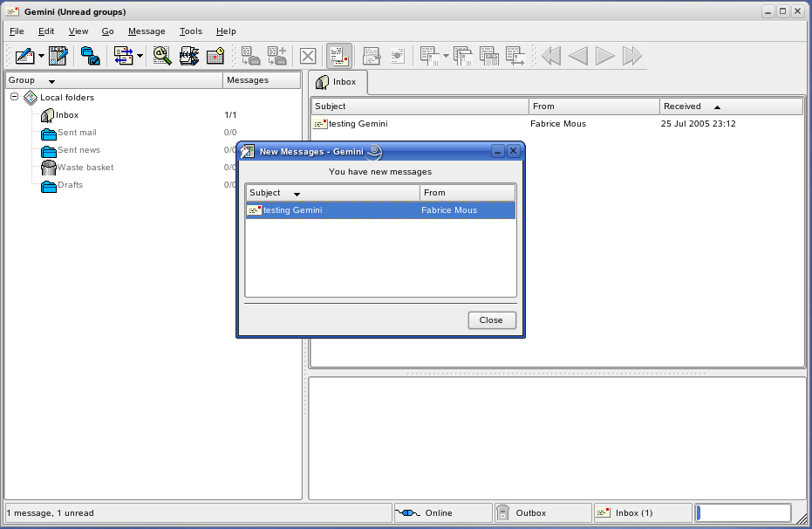Screen dimensions: 812x529
Task: Click the Received column header sort arrow
Action: (x=717, y=107)
